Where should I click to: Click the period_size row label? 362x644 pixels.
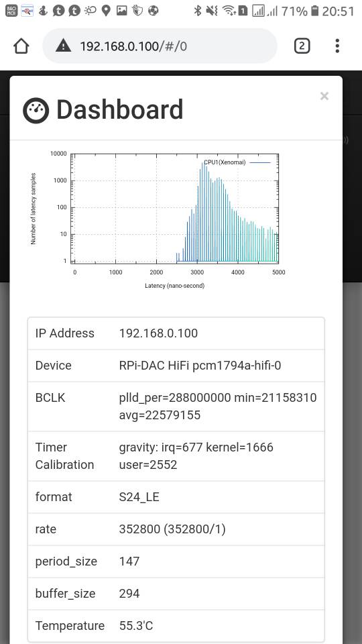click(66, 561)
